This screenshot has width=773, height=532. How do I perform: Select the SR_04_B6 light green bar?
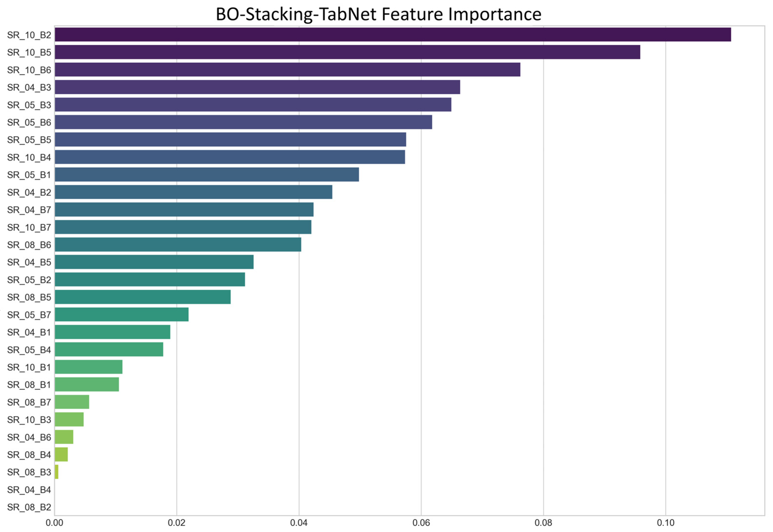point(64,437)
